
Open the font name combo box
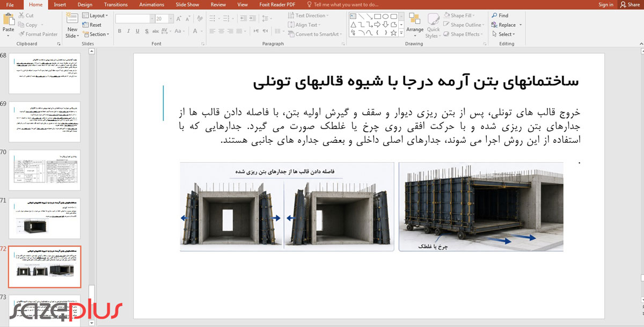click(135, 19)
